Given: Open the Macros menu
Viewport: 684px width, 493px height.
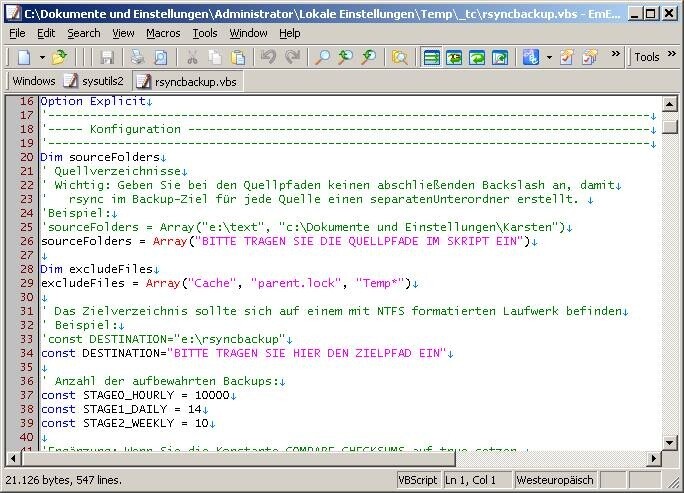Looking at the screenshot, I should 163,33.
